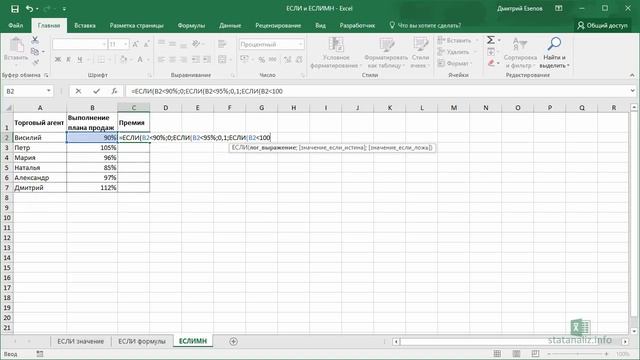This screenshot has height=360, width=640.
Task: Switch to Page Layout view icon
Action: click(516, 354)
